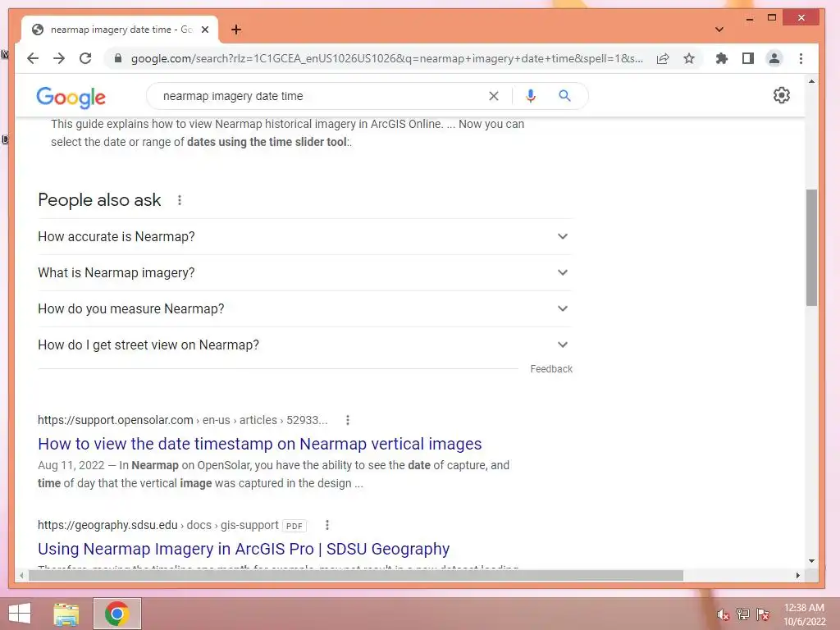Go back to previous page

coord(33,58)
